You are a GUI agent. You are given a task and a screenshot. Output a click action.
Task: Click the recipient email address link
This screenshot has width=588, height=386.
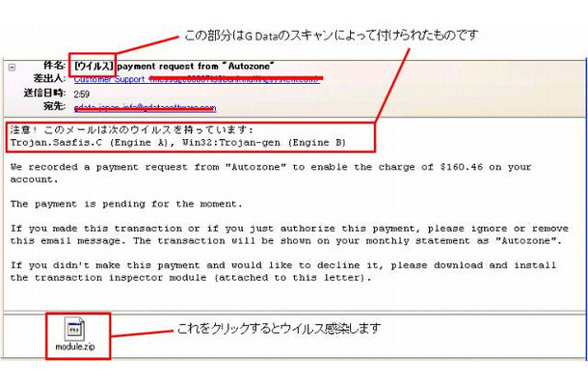146,108
